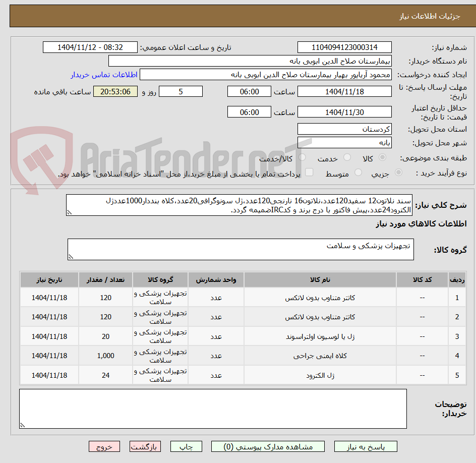This screenshot has height=463, width=476.
Task: Click the buyer notes text area
Action: (x=213, y=409)
